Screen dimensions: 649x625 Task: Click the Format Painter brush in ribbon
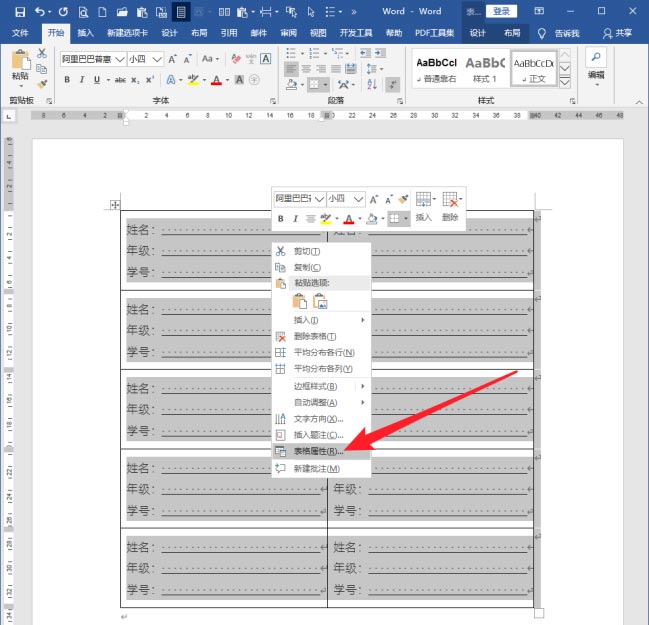pos(41,84)
